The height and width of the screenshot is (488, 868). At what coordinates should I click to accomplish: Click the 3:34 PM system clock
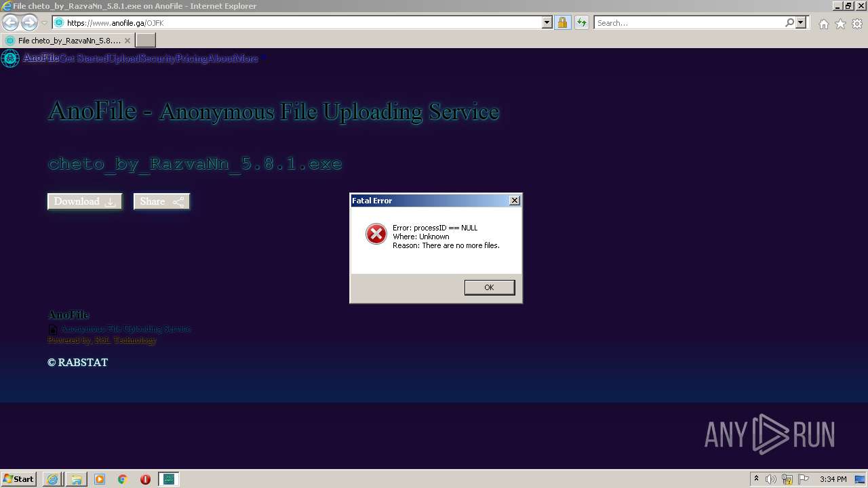[833, 479]
